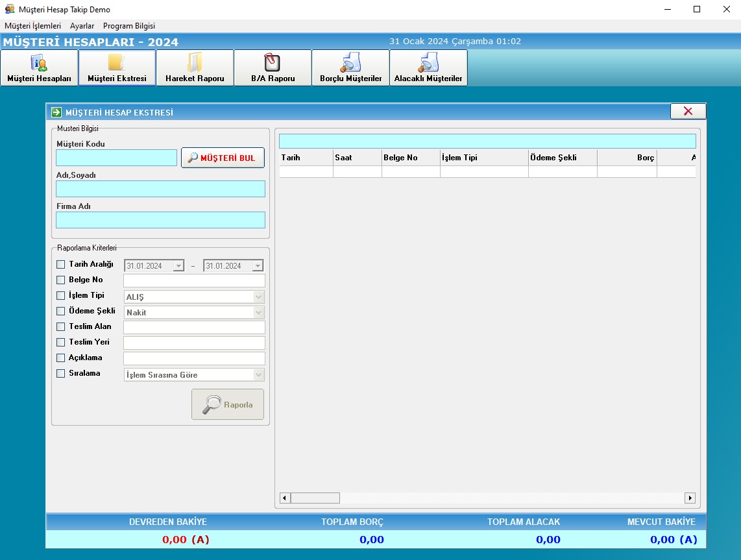Image resolution: width=741 pixels, height=560 pixels.
Task: Click the Açıklama text field
Action: pos(194,359)
